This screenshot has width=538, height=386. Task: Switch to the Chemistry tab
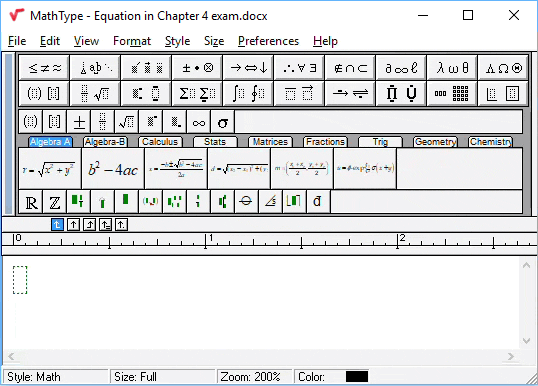pos(491,142)
